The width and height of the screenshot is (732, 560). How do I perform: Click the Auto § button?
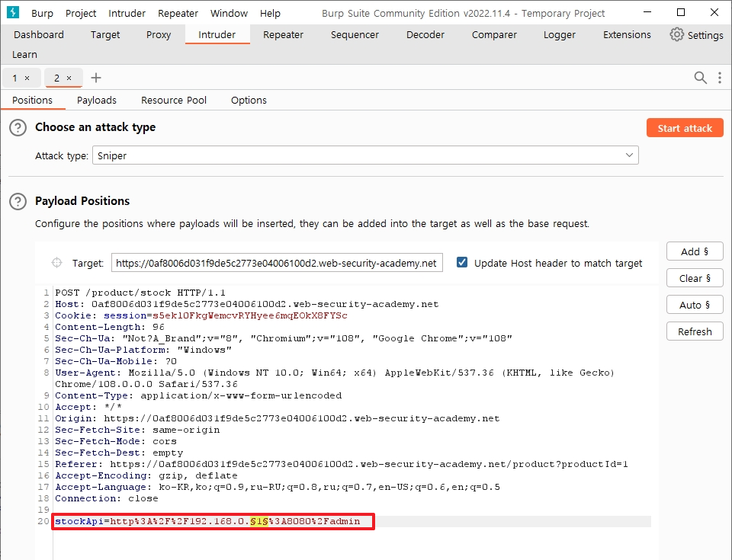tap(695, 305)
